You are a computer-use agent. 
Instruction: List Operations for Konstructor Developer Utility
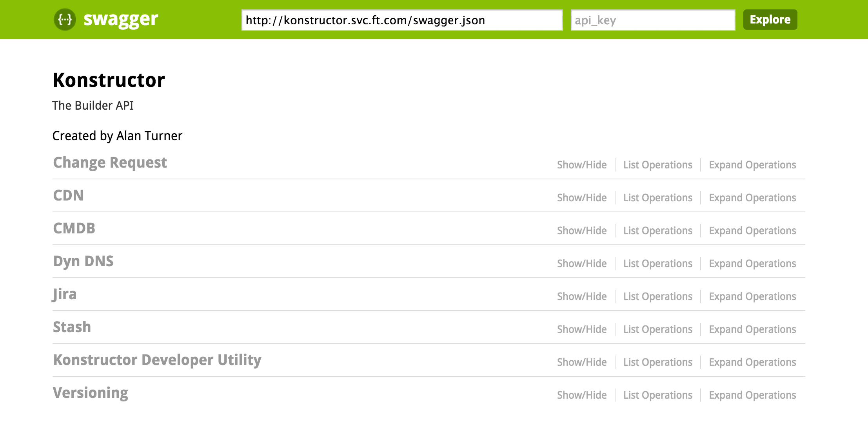658,362
